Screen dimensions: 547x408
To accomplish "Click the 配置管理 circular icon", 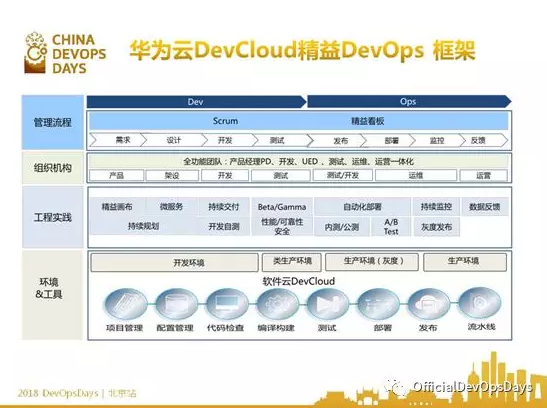I will (176, 304).
